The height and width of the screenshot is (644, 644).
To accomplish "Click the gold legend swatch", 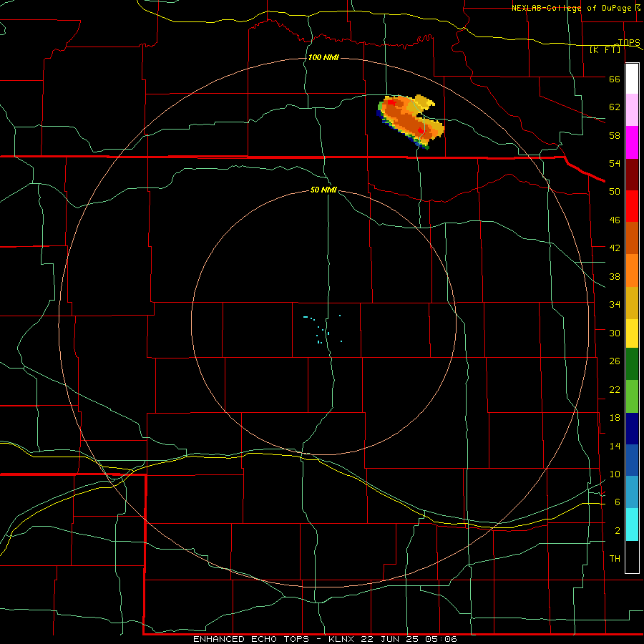I will pyautogui.click(x=632, y=302).
